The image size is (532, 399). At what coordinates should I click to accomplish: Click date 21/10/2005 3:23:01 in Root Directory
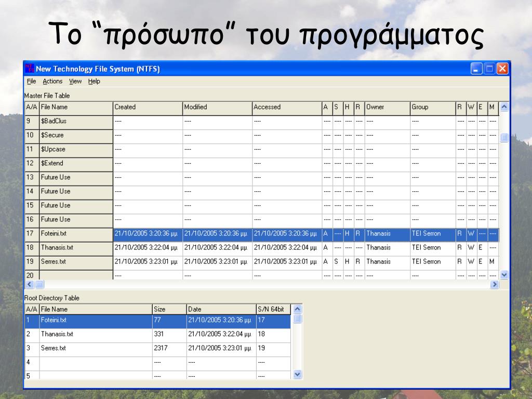[221, 349]
